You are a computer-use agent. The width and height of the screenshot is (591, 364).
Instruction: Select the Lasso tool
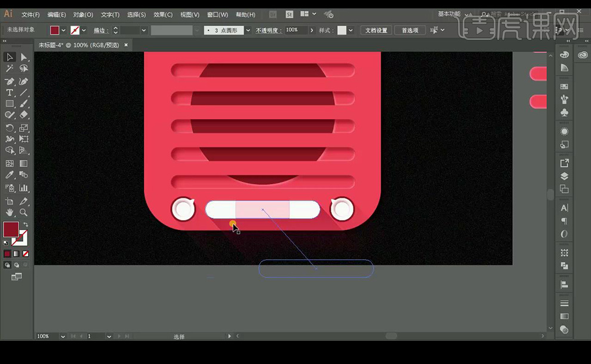click(24, 69)
